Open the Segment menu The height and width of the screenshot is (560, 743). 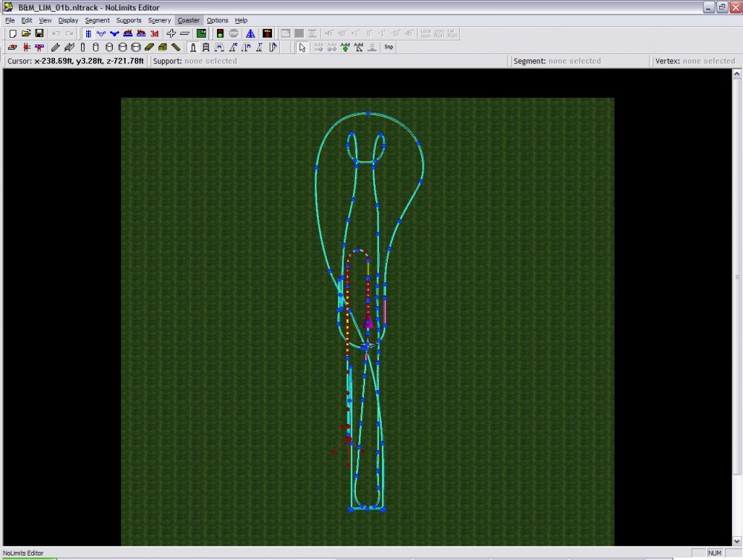[97, 20]
